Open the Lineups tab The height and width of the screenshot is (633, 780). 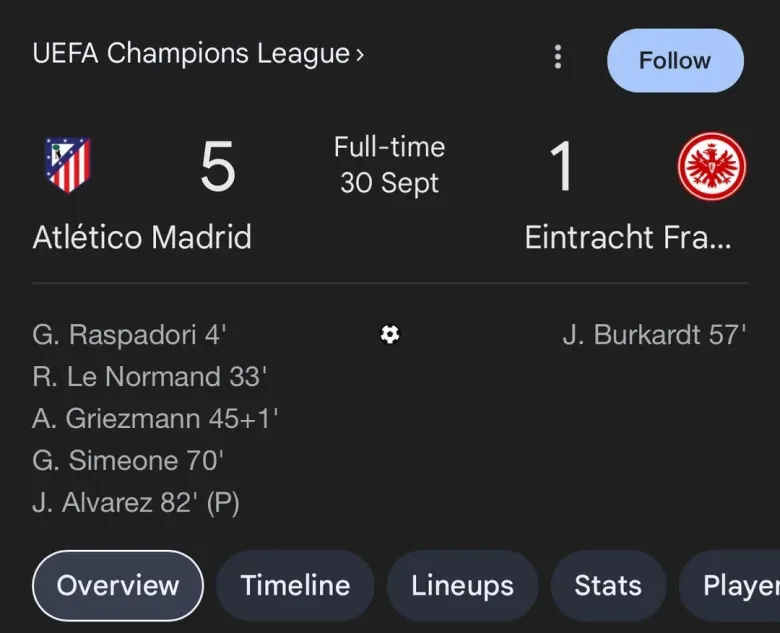coord(462,585)
